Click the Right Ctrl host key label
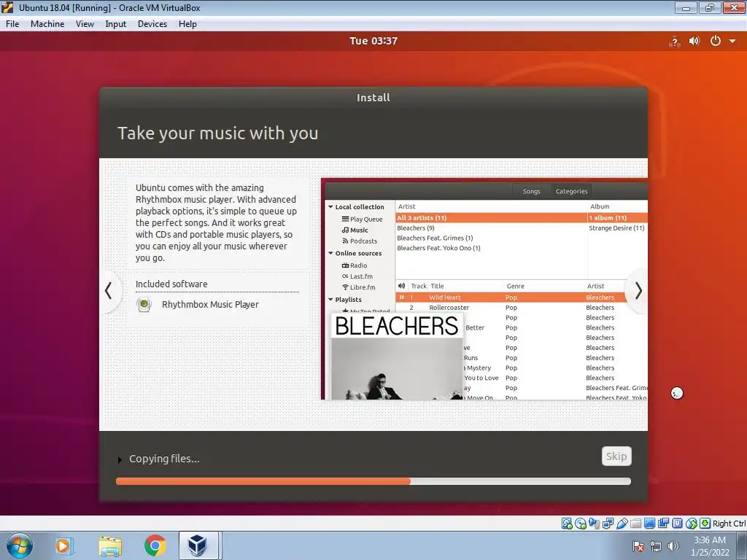This screenshot has height=560, width=747. tap(729, 524)
